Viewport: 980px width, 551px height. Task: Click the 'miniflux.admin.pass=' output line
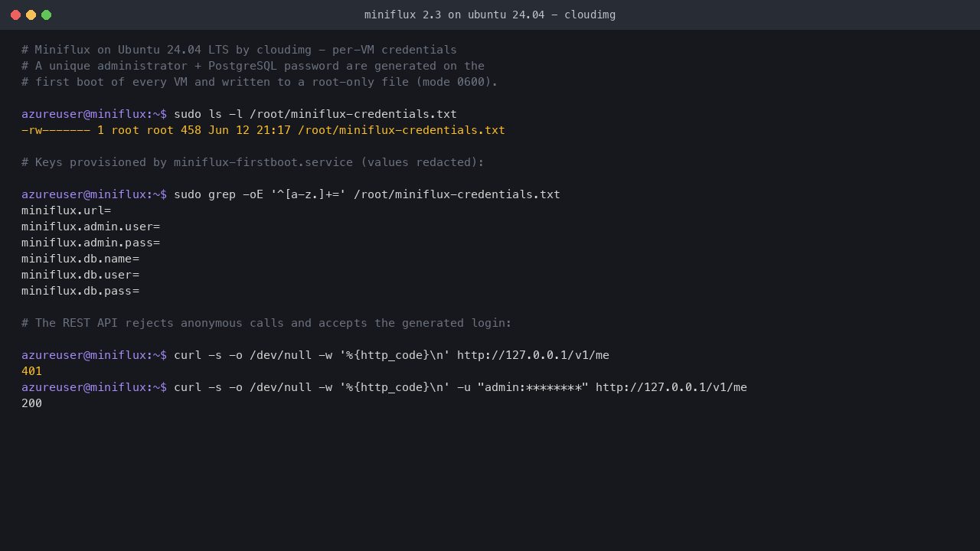coord(90,243)
